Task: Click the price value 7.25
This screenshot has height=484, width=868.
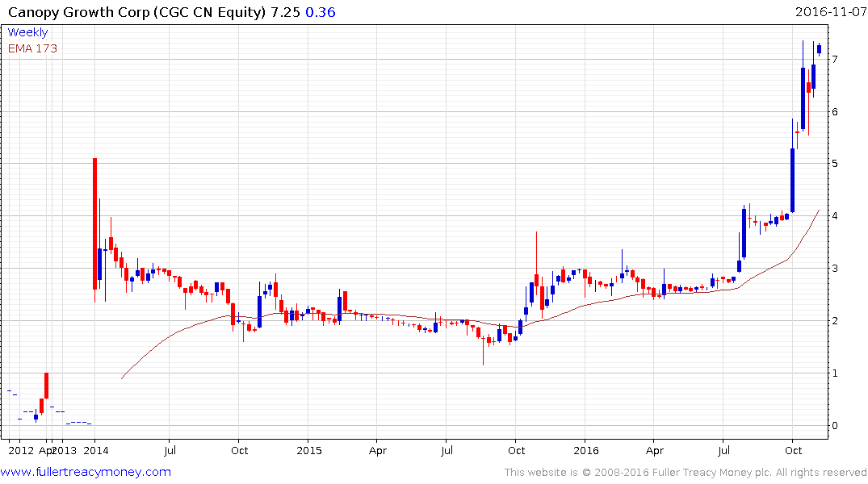Action: (285, 12)
